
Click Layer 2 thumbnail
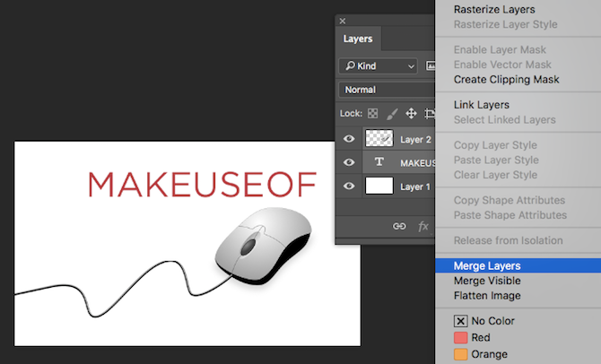pyautogui.click(x=379, y=138)
